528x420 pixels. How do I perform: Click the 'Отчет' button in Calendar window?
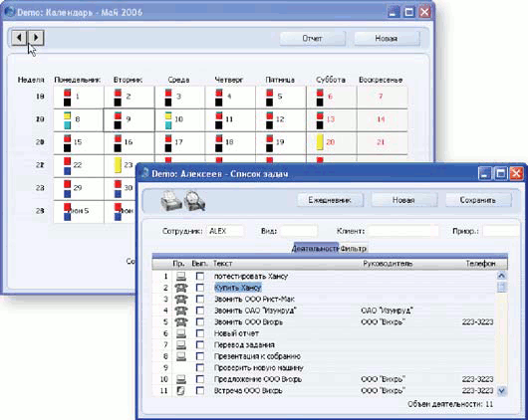tap(313, 39)
